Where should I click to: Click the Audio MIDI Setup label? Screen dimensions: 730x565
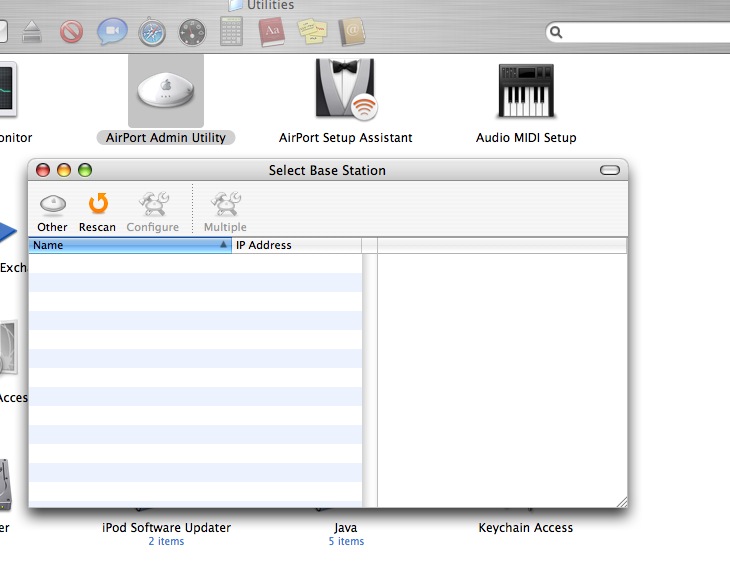(526, 138)
